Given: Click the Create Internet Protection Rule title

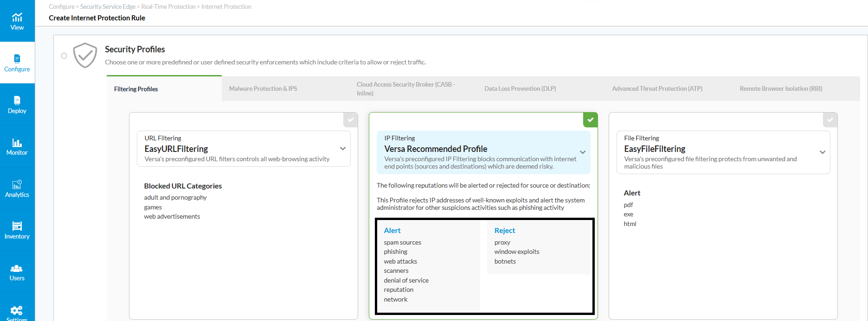Looking at the screenshot, I should (97, 18).
